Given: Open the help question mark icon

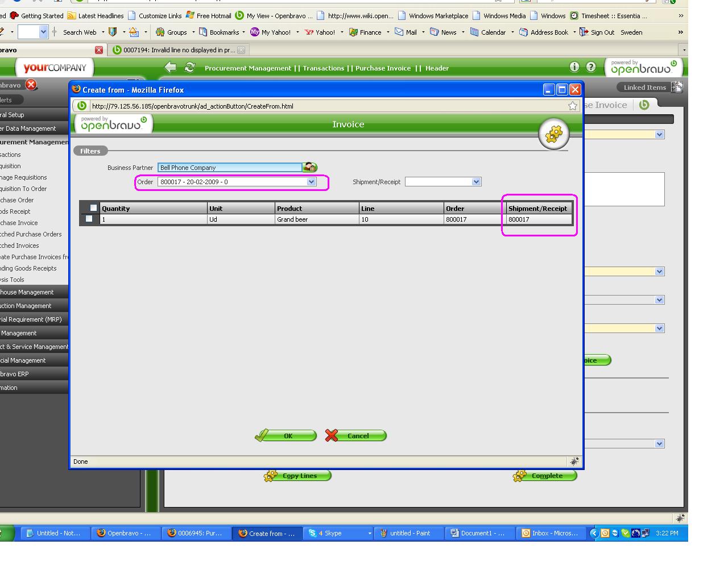Looking at the screenshot, I should click(591, 67).
